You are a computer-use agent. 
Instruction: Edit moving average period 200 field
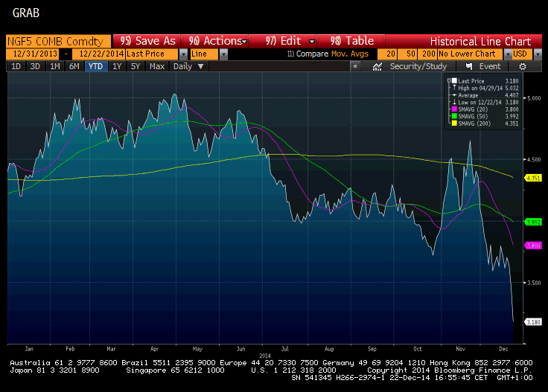[x=427, y=54]
